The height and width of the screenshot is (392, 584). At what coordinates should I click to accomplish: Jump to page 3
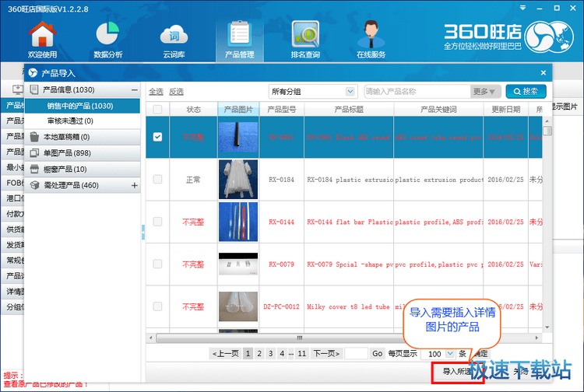pos(271,354)
